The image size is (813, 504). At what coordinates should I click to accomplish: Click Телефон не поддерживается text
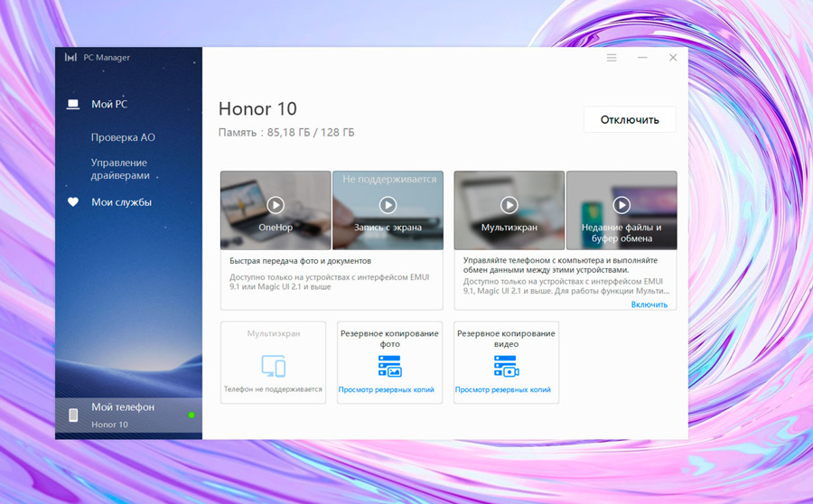[x=273, y=389]
